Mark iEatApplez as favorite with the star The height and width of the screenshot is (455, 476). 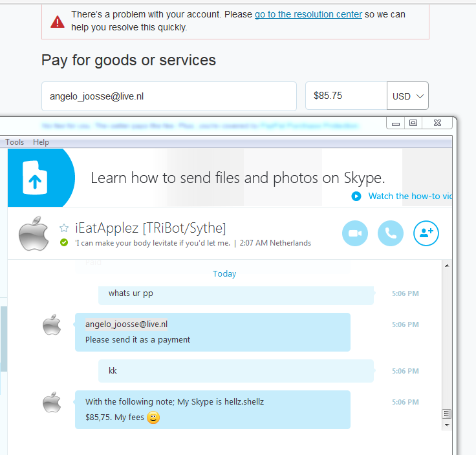pos(64,228)
